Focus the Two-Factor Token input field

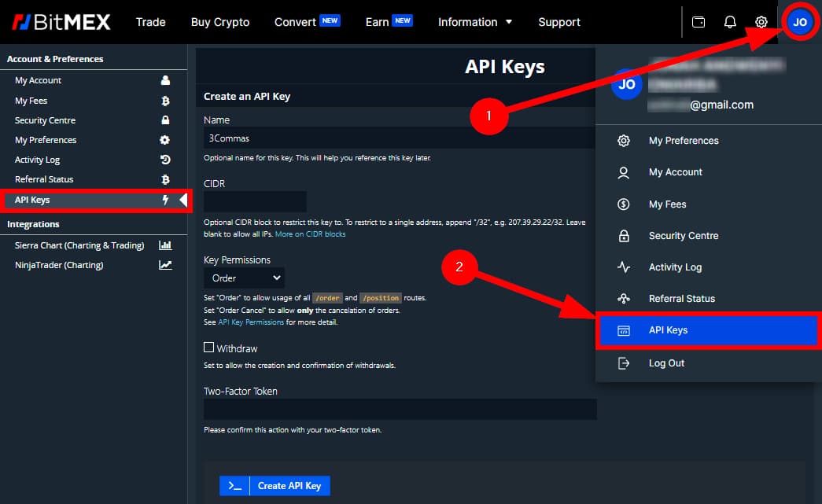pos(400,409)
